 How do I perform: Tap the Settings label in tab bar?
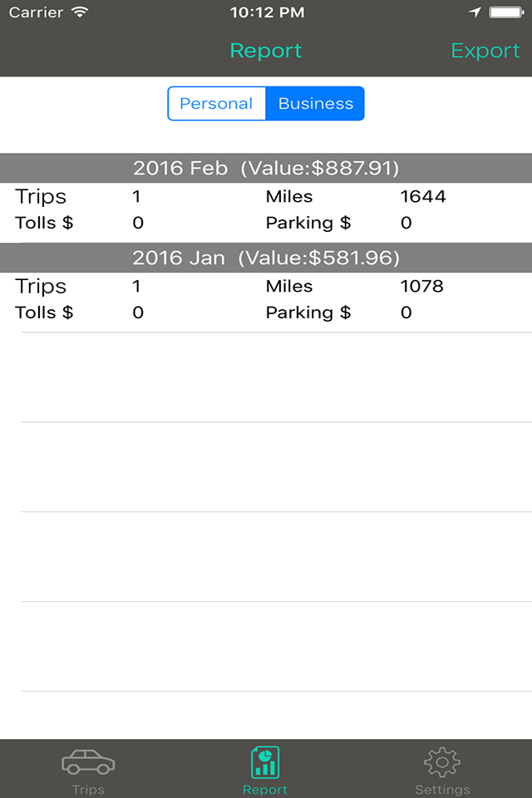pos(442,790)
